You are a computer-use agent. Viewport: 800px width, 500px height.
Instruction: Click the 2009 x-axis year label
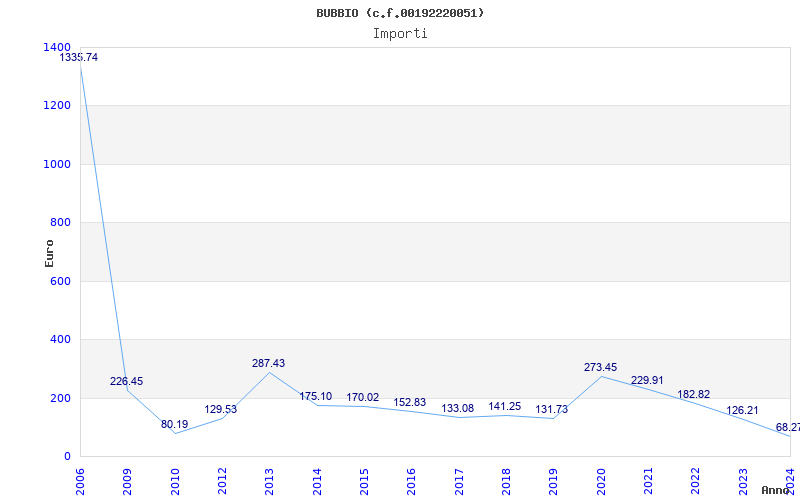point(127,482)
